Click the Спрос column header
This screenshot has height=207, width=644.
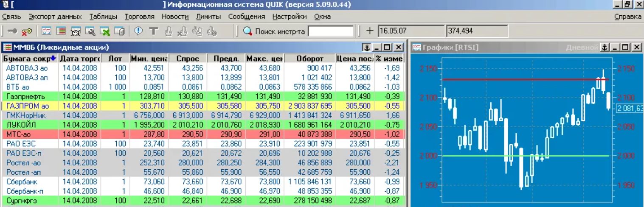[x=188, y=59]
